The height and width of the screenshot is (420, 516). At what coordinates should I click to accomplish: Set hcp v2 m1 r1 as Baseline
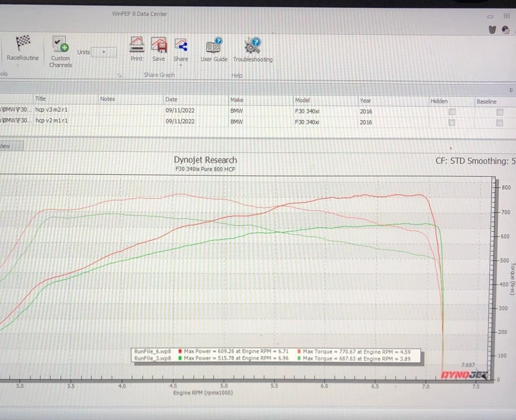(500, 123)
